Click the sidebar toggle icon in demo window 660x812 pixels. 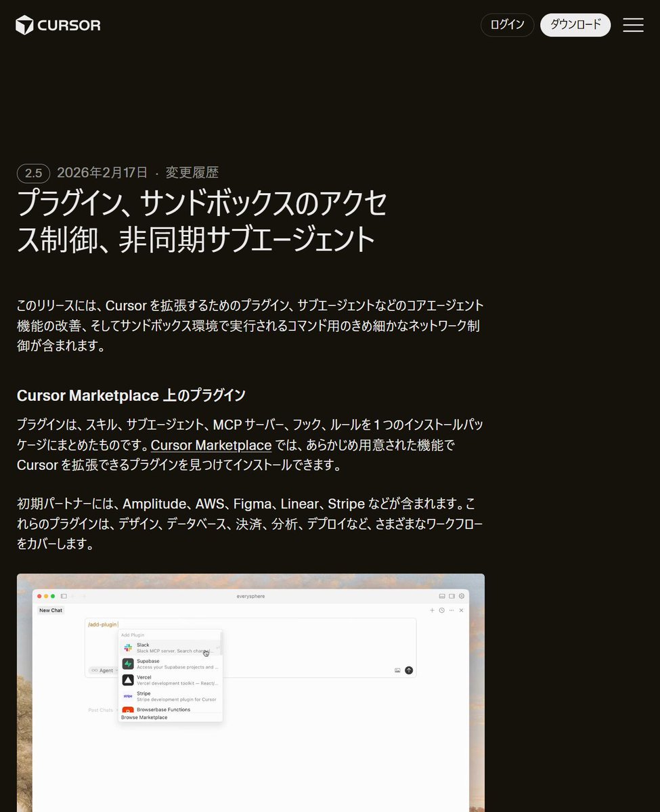coord(64,596)
